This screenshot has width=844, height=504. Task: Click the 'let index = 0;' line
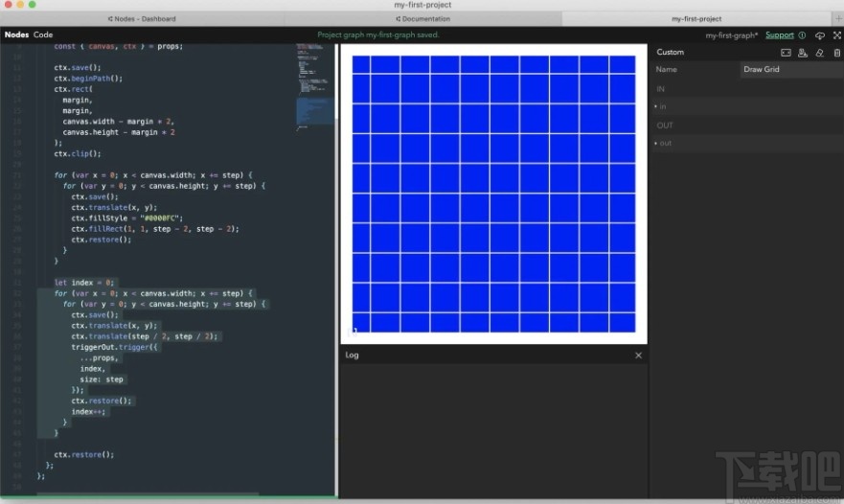click(84, 283)
